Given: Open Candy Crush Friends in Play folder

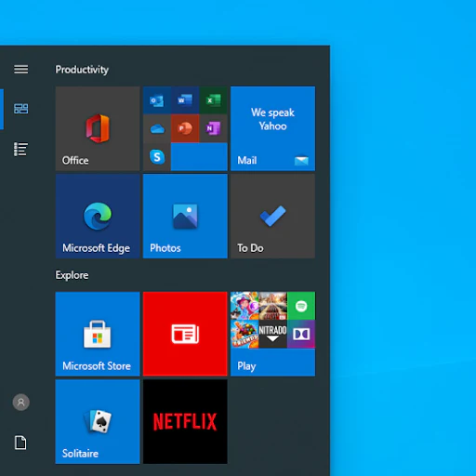Looking at the screenshot, I should 245,334.
